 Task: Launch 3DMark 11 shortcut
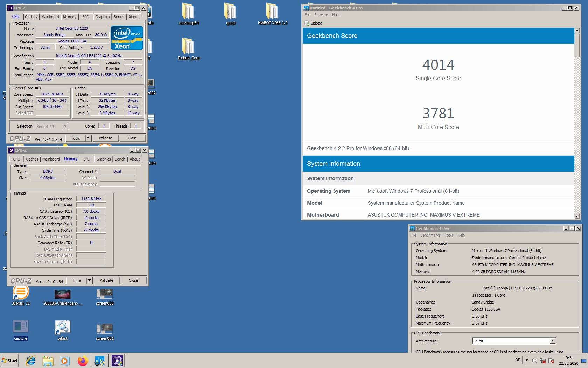pyautogui.click(x=21, y=295)
